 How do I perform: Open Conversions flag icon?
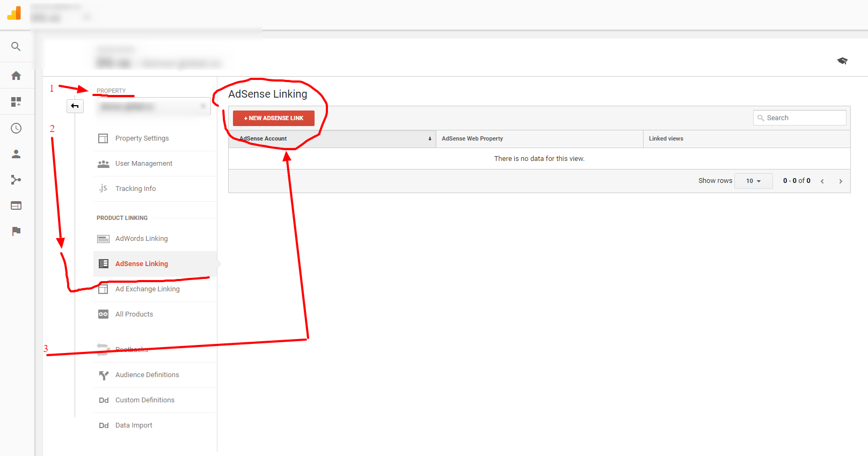[16, 231]
